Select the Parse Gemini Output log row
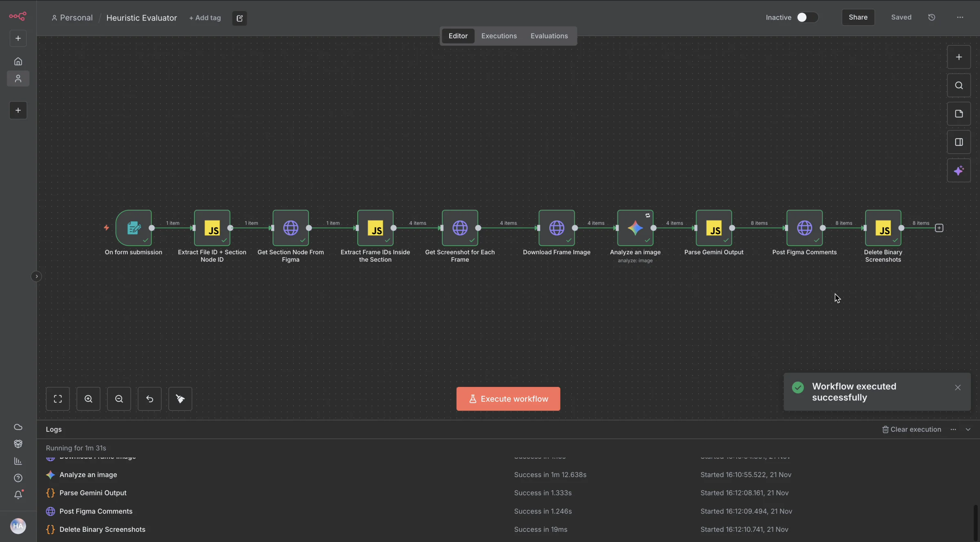This screenshot has width=980, height=542. click(506, 493)
